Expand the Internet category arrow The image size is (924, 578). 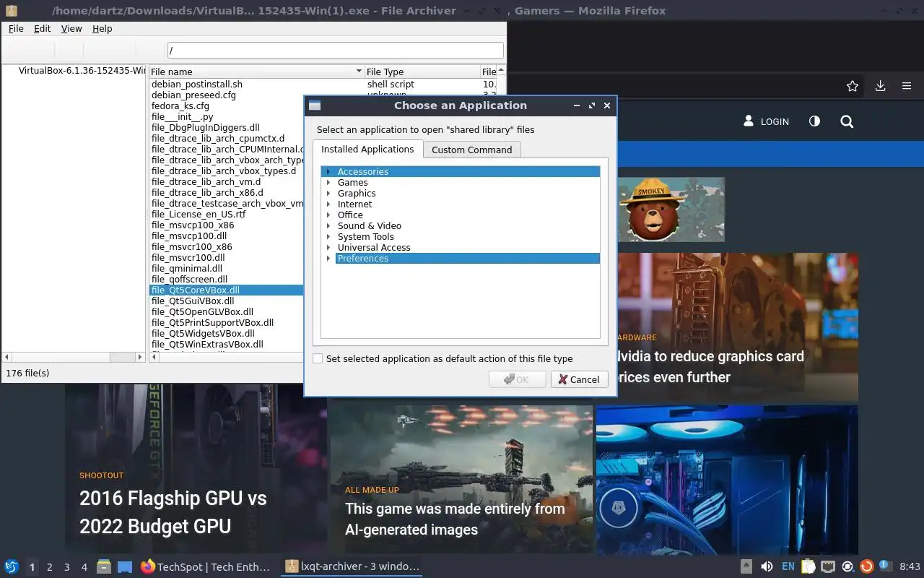[328, 204]
